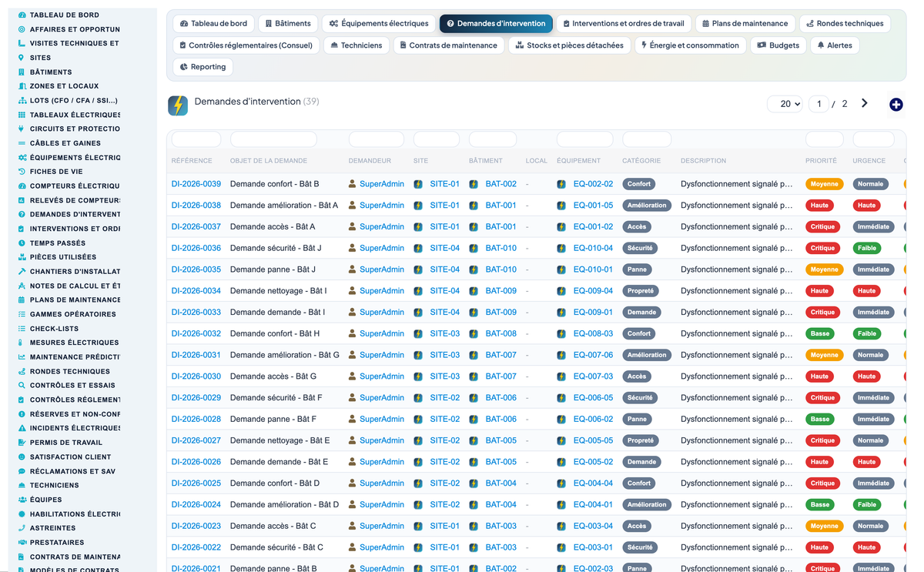Click Critique priority badge in DI-2026-0037 row
This screenshot has width=924, height=572.
coord(822,227)
